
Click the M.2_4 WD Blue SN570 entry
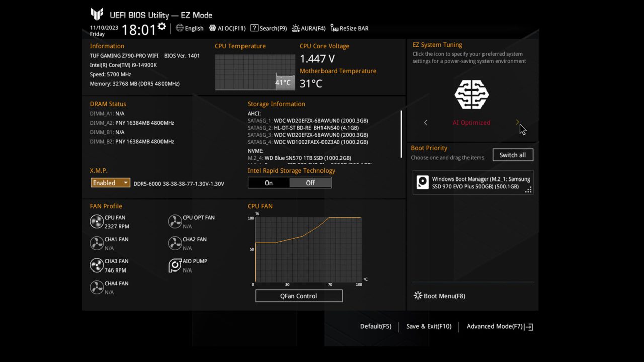(x=299, y=158)
